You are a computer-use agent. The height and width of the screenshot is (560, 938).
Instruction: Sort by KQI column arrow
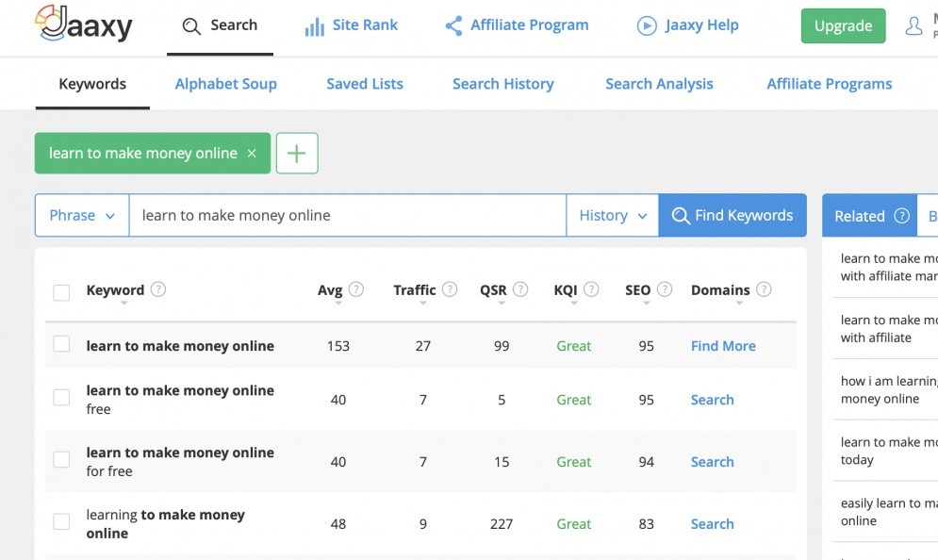pyautogui.click(x=574, y=304)
